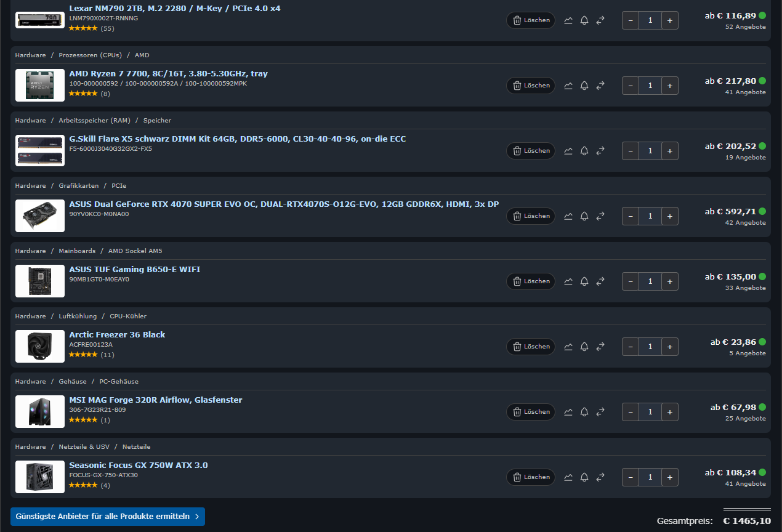Click swap arrows icon for Arctic Freezer 36 Black
The image size is (782, 532).
600,347
